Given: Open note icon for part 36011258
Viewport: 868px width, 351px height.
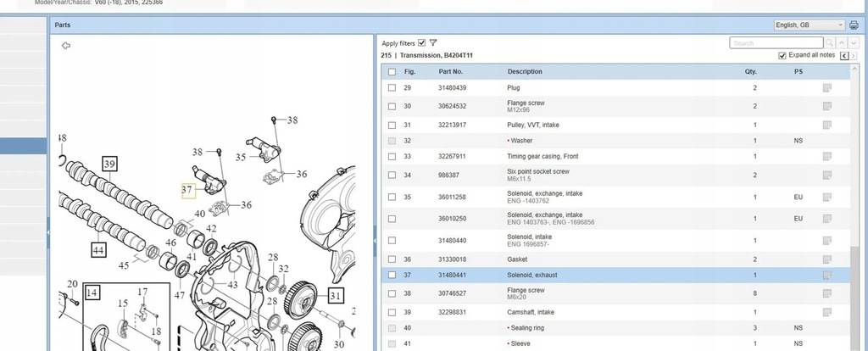Looking at the screenshot, I should click(x=827, y=197).
